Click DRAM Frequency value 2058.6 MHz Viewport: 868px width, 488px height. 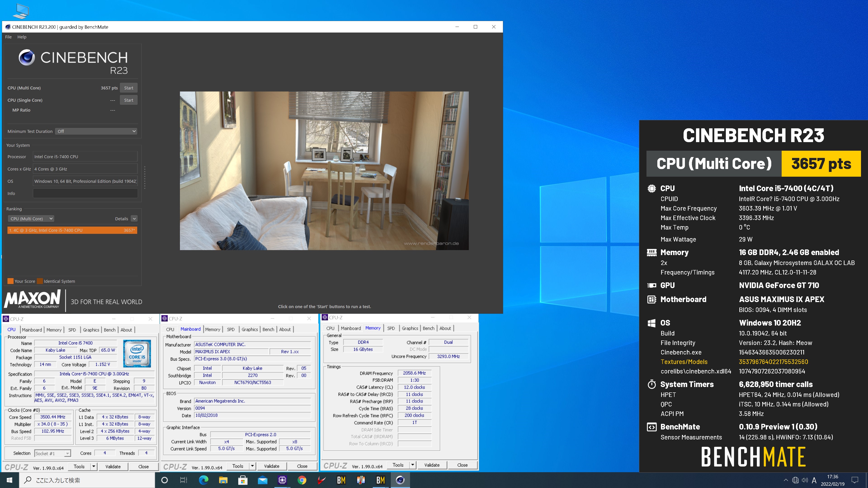coord(415,373)
